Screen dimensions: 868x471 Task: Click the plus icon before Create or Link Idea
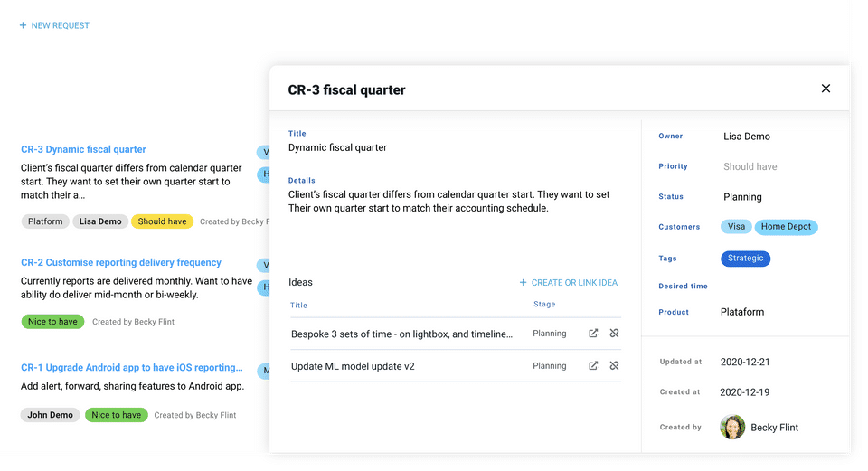523,283
